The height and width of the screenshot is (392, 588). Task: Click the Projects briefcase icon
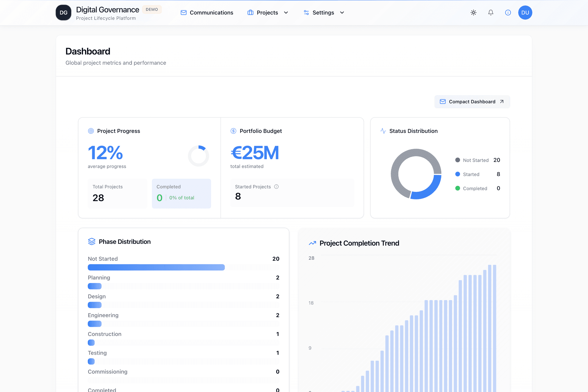(250, 13)
